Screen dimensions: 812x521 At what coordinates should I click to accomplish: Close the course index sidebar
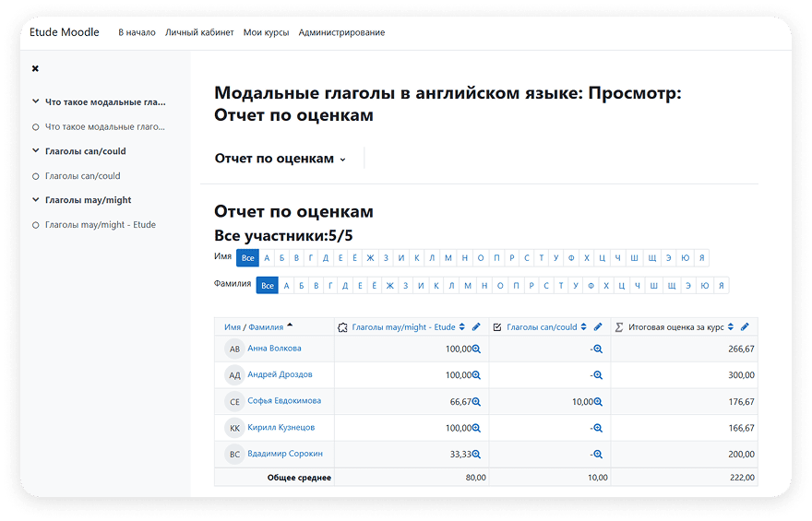point(35,69)
